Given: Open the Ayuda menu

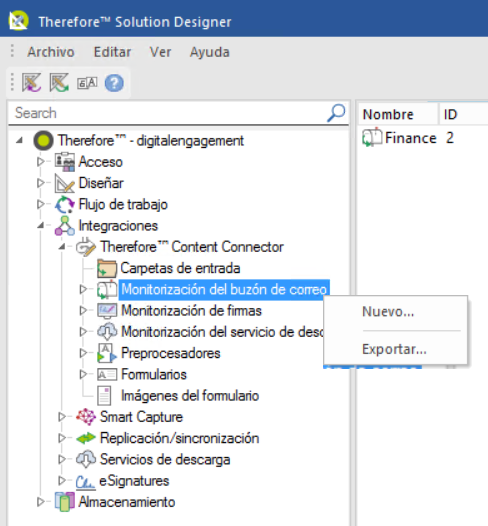Looking at the screenshot, I should [x=210, y=52].
